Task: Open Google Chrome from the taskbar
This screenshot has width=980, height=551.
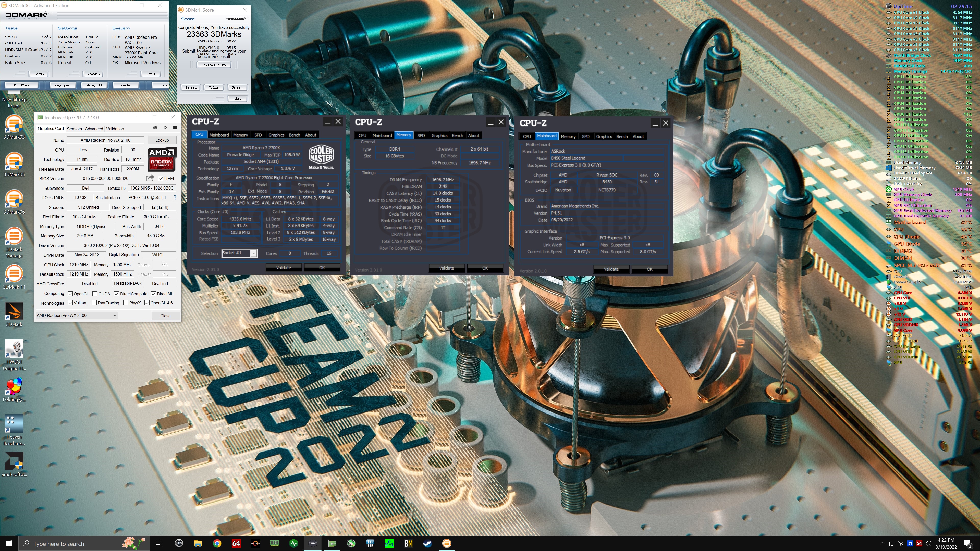Action: coord(217,543)
